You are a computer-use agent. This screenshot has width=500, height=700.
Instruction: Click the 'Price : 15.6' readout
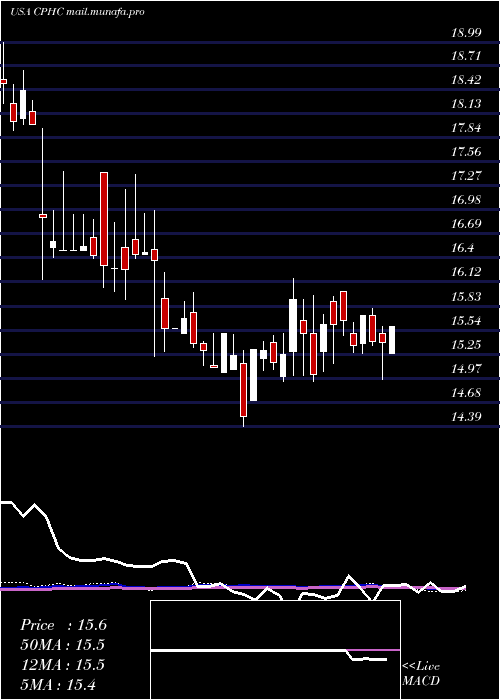pos(63,625)
